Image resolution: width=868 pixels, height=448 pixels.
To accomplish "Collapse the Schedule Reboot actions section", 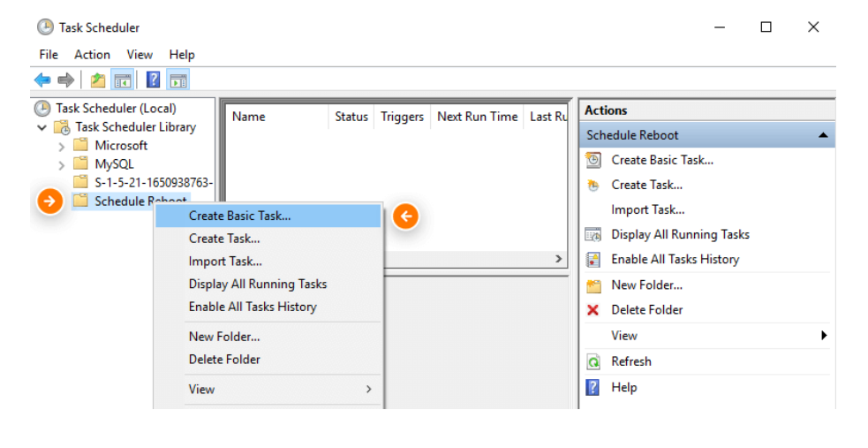I will click(x=823, y=135).
